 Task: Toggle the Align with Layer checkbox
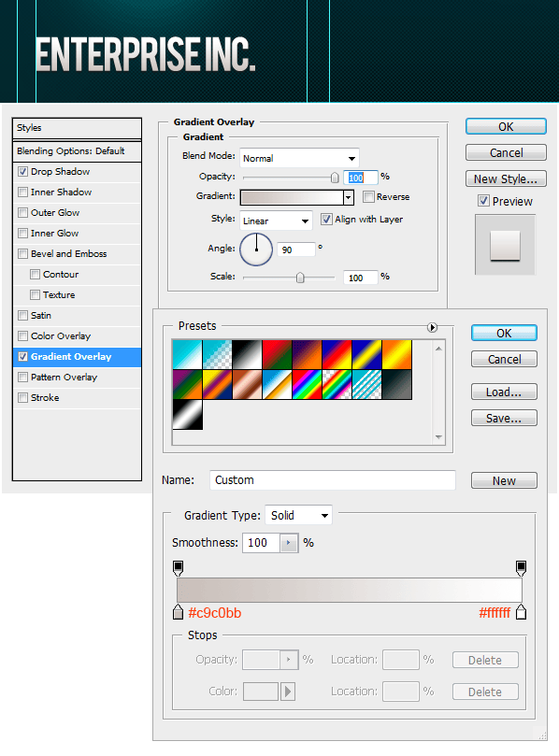[x=326, y=220]
